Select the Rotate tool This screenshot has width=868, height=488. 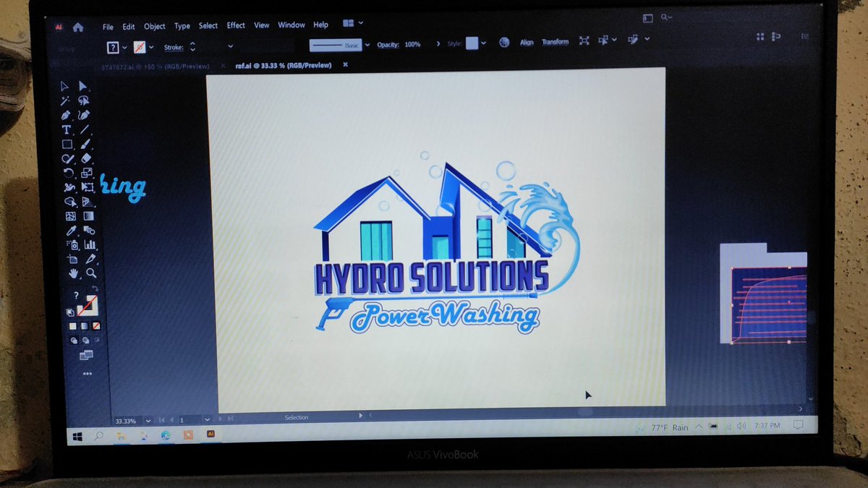[68, 173]
